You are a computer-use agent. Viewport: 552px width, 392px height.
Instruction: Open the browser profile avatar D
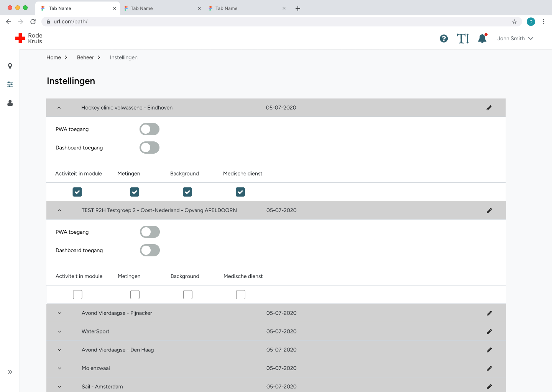531,21
